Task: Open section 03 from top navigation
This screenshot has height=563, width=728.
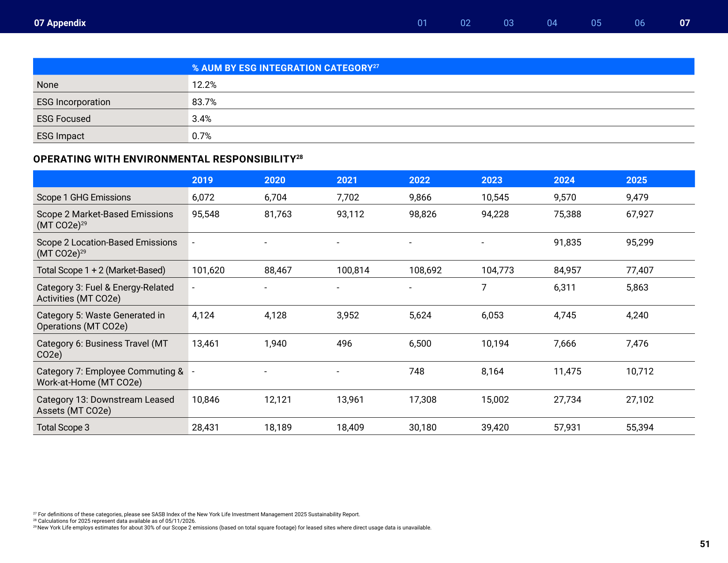Action: 509,23
